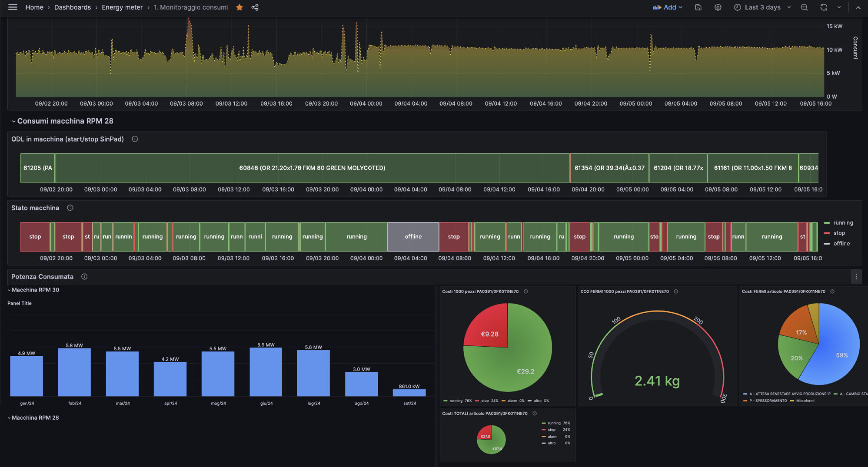Save the dashboard with disk icon

point(698,7)
